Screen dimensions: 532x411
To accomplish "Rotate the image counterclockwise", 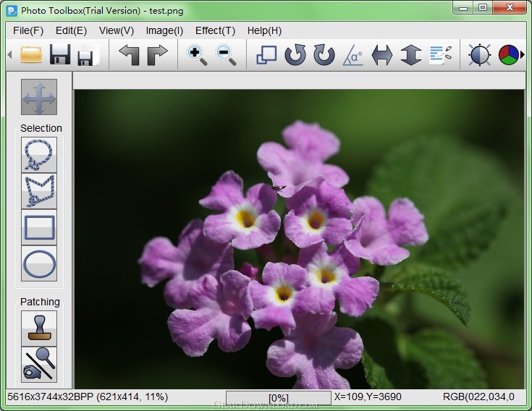I will (295, 54).
